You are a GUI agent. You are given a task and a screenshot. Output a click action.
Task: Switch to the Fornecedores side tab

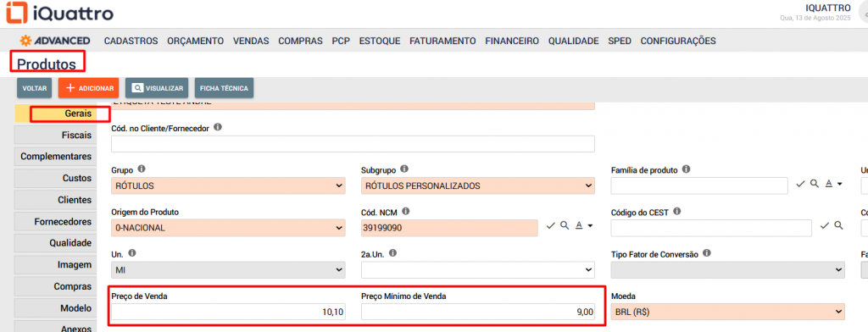click(55, 221)
